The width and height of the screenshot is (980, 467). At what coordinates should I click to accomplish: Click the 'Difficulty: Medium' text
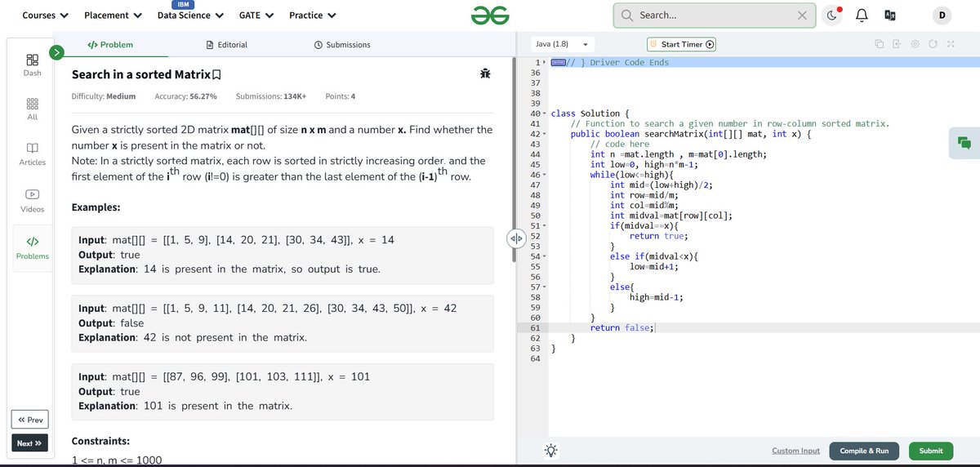click(104, 96)
